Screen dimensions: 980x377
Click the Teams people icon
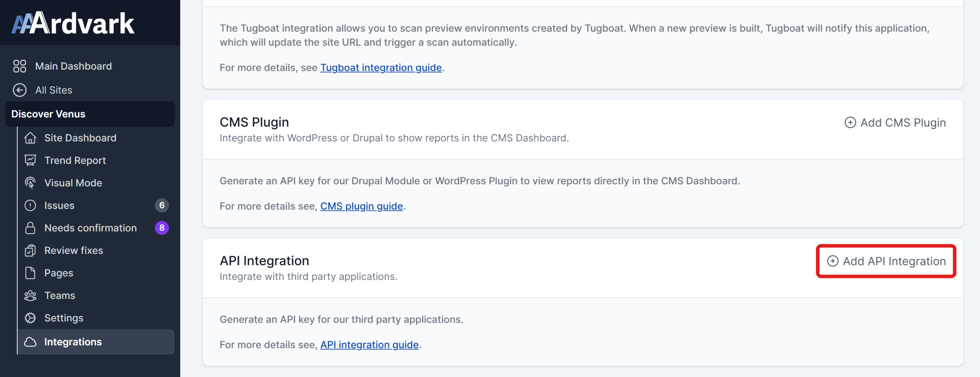click(x=30, y=296)
